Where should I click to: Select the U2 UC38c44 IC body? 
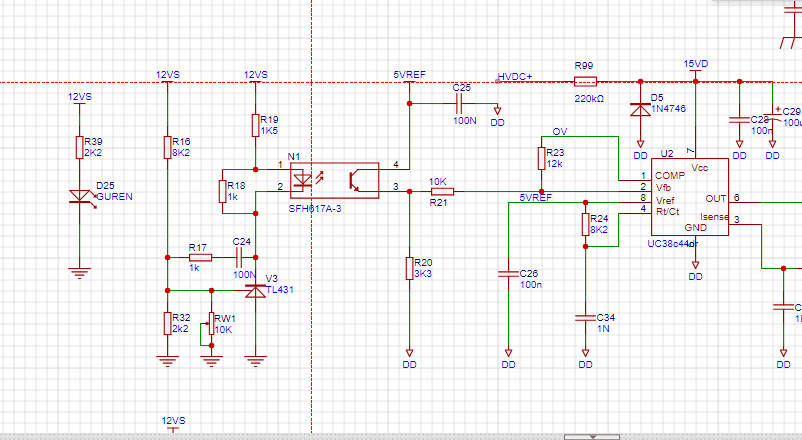[689, 197]
